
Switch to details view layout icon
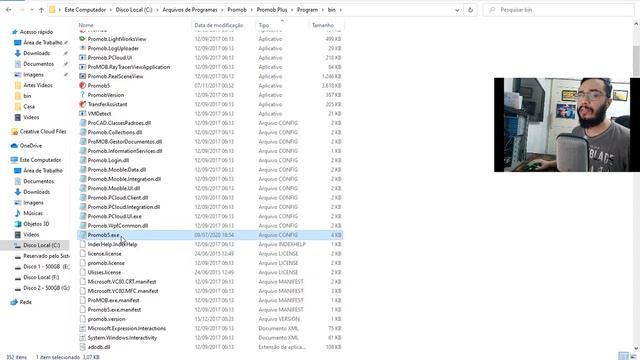(623, 356)
